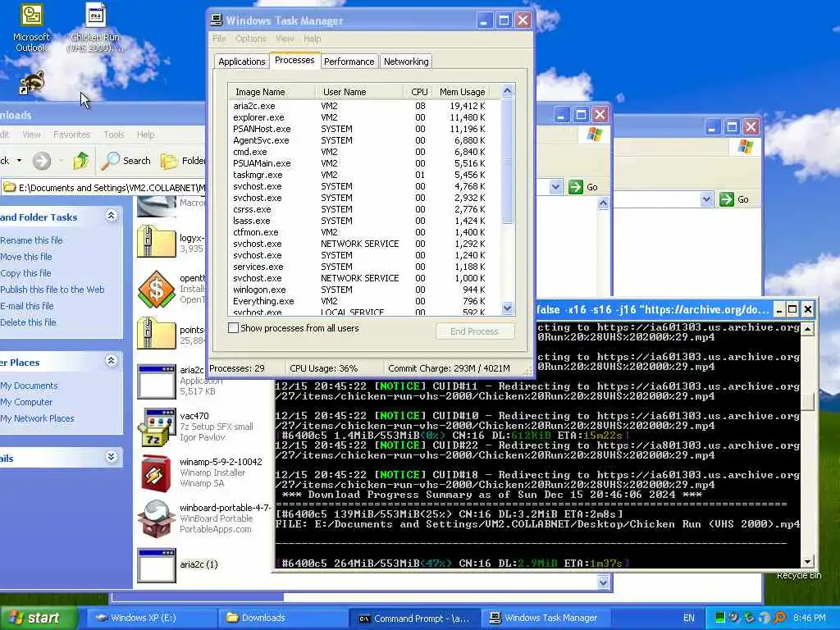Open My Documents from Other Places
Viewport: 840px width, 630px height.
click(x=29, y=386)
